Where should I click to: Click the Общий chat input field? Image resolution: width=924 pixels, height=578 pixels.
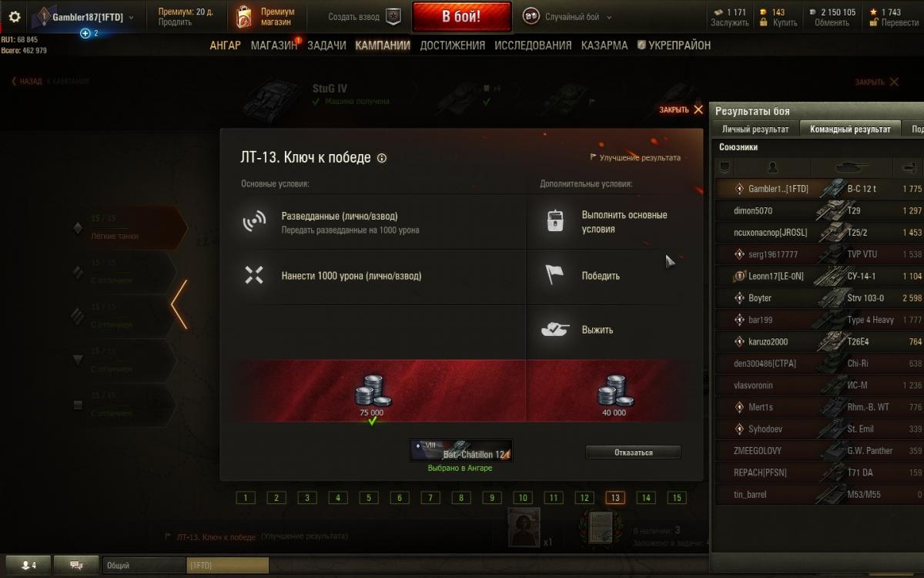coord(145,565)
